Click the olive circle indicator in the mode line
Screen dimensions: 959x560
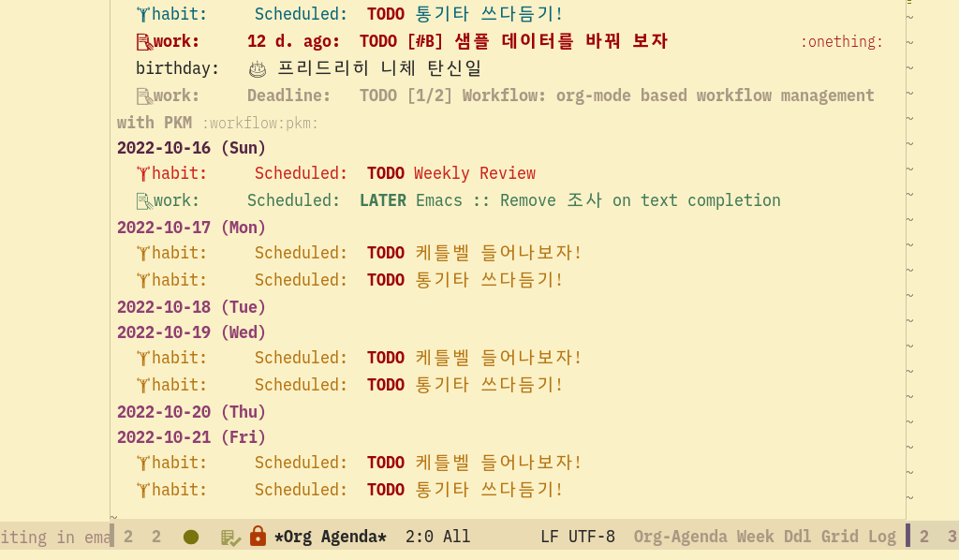coord(191,537)
